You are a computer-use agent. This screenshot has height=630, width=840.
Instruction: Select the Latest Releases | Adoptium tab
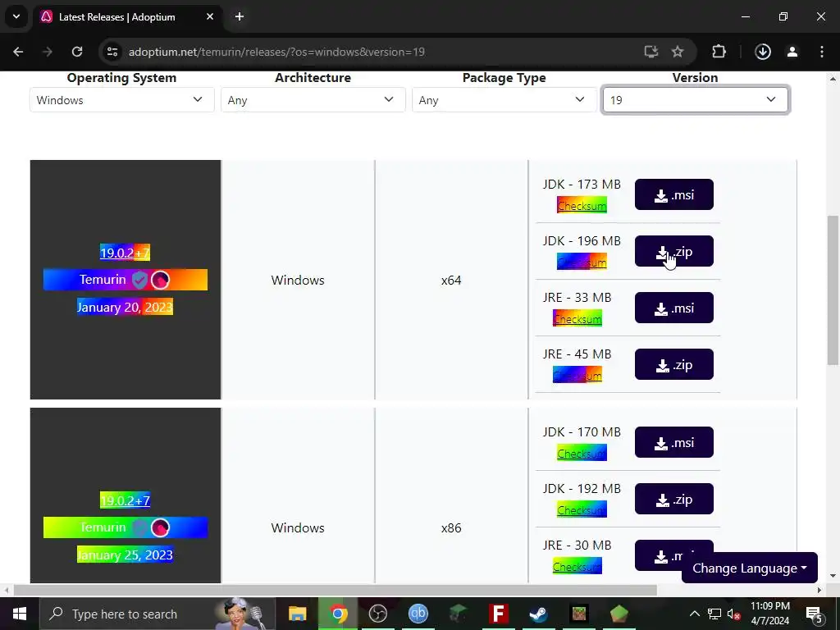128,16
